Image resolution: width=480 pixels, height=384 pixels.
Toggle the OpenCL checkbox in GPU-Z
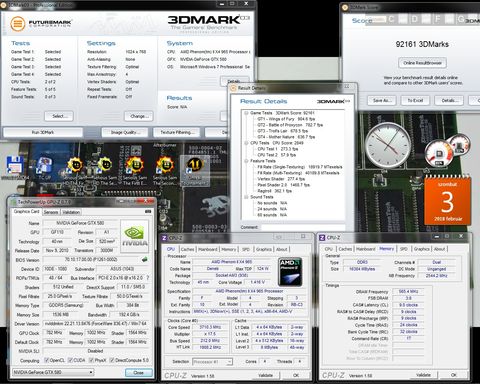[47, 360]
